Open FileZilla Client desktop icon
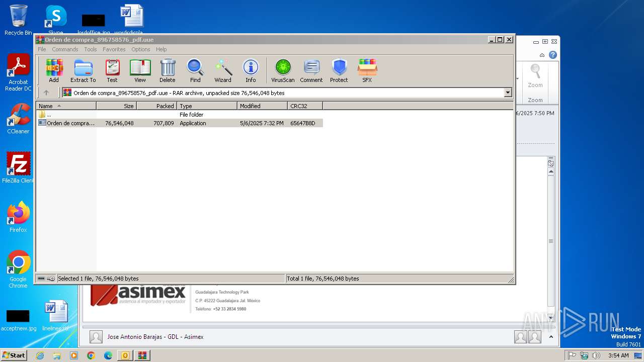 (x=18, y=168)
